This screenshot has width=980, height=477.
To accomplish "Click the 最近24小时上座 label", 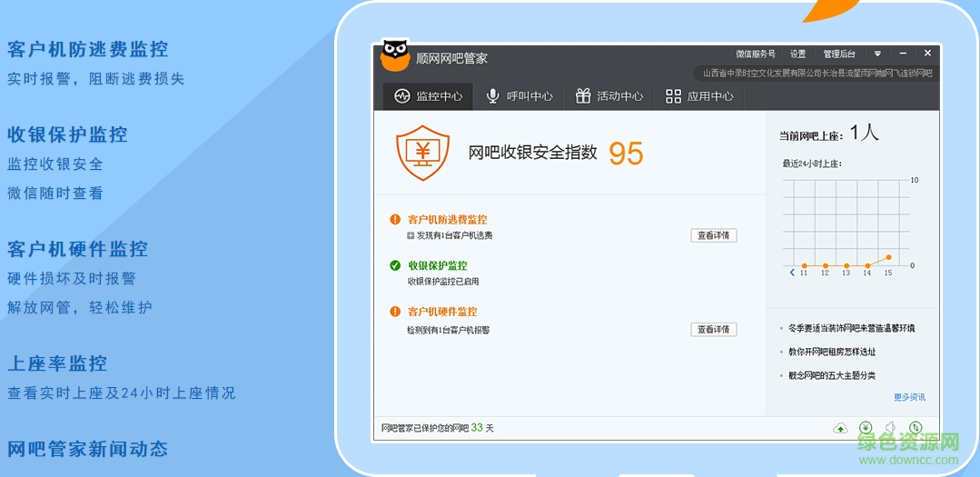I will pyautogui.click(x=812, y=164).
